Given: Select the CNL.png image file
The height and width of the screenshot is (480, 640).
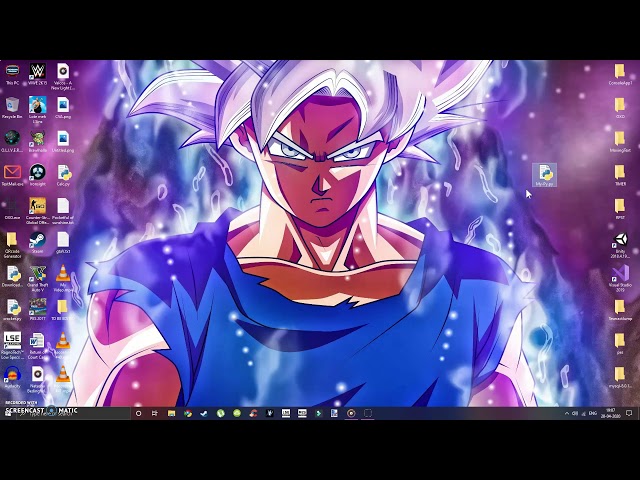Looking at the screenshot, I should [63, 107].
